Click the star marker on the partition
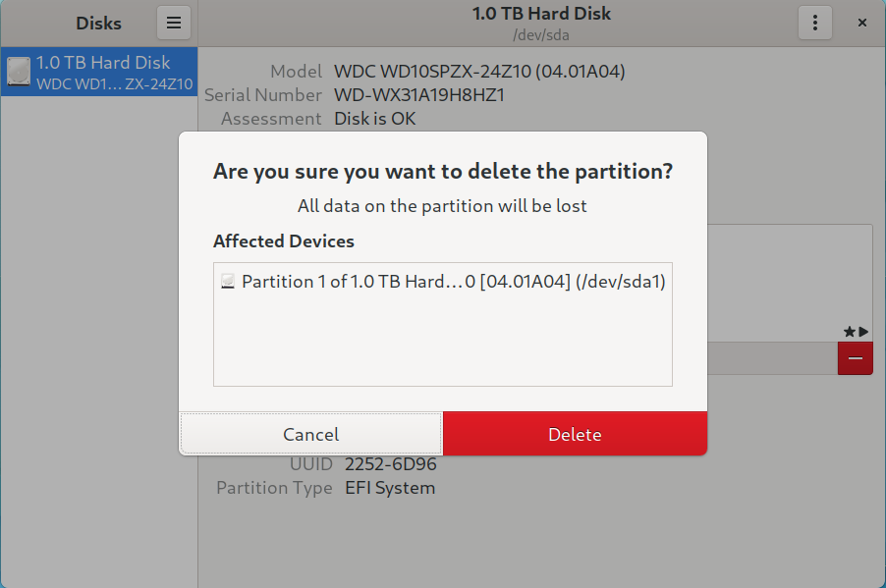Viewport: 886px width, 588px height. click(849, 333)
